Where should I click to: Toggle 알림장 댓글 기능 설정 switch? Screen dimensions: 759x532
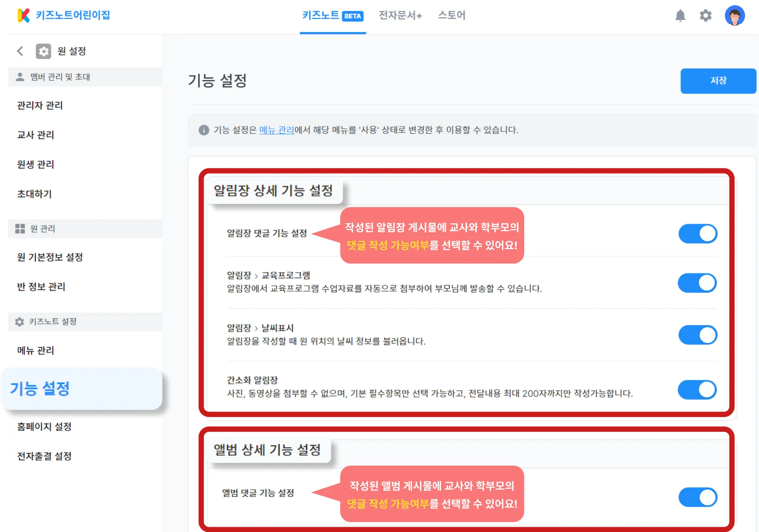click(698, 234)
